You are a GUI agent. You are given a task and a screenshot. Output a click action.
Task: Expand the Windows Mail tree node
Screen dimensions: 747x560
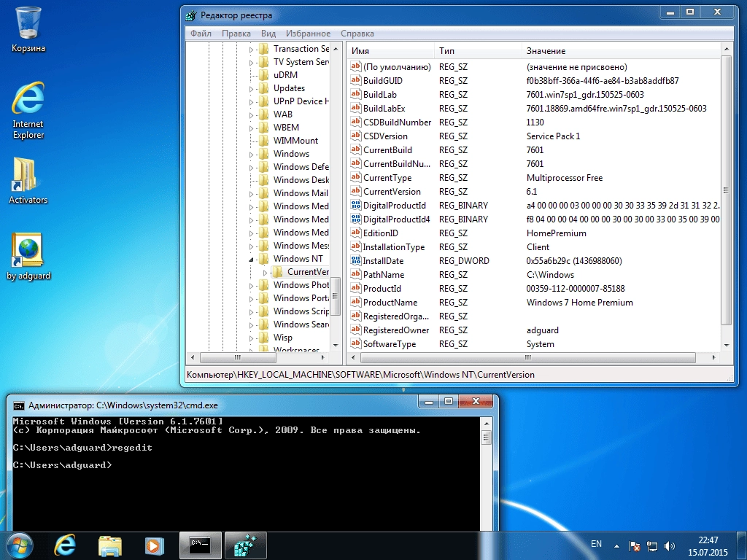click(251, 194)
